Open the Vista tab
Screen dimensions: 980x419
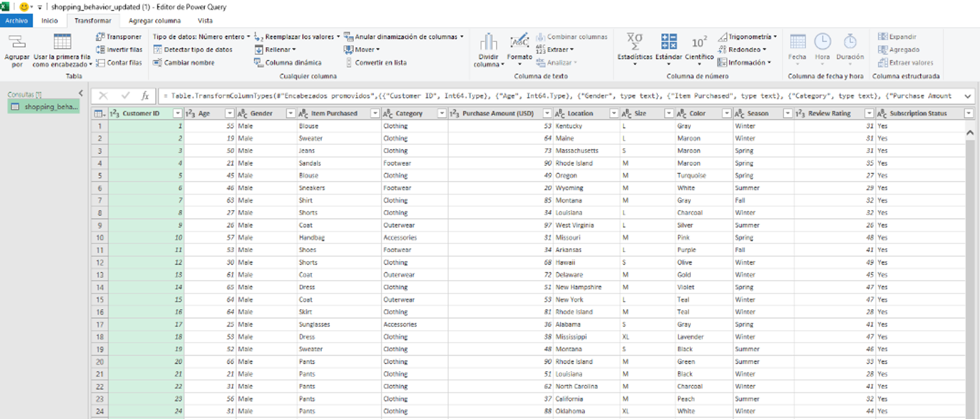(205, 21)
